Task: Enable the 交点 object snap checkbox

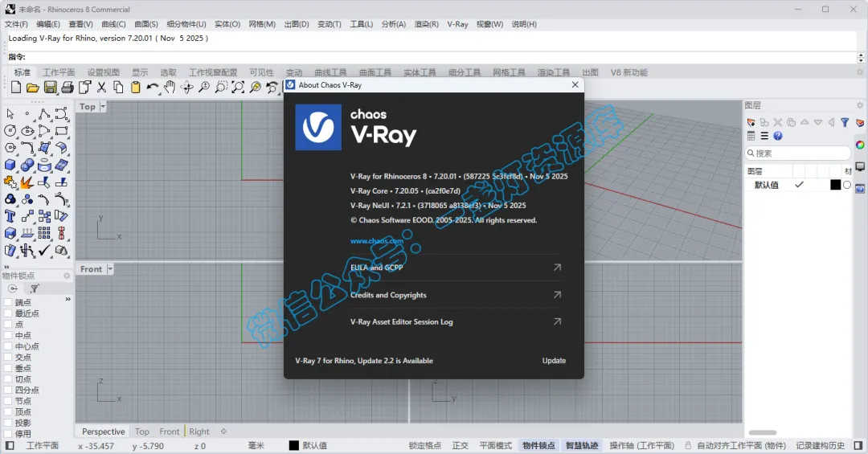Action: (x=8, y=357)
